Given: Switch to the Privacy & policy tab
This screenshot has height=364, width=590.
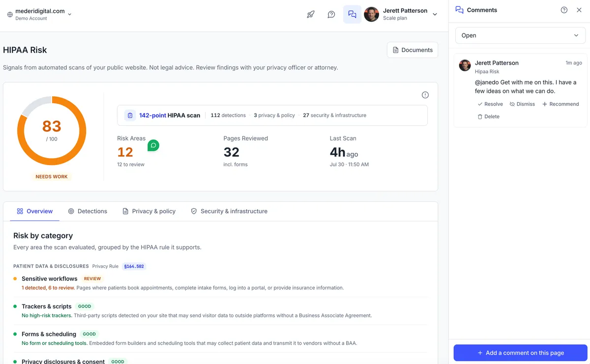Looking at the screenshot, I should (x=149, y=211).
